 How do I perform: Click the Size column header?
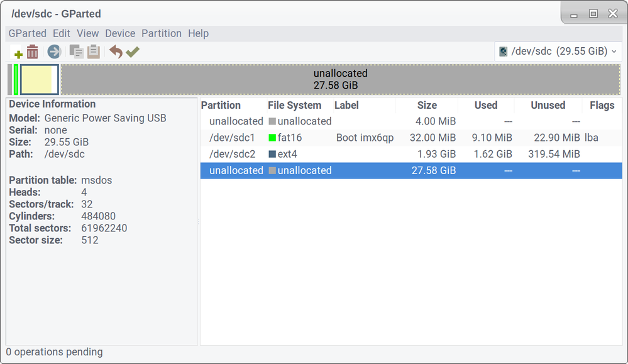click(x=427, y=106)
